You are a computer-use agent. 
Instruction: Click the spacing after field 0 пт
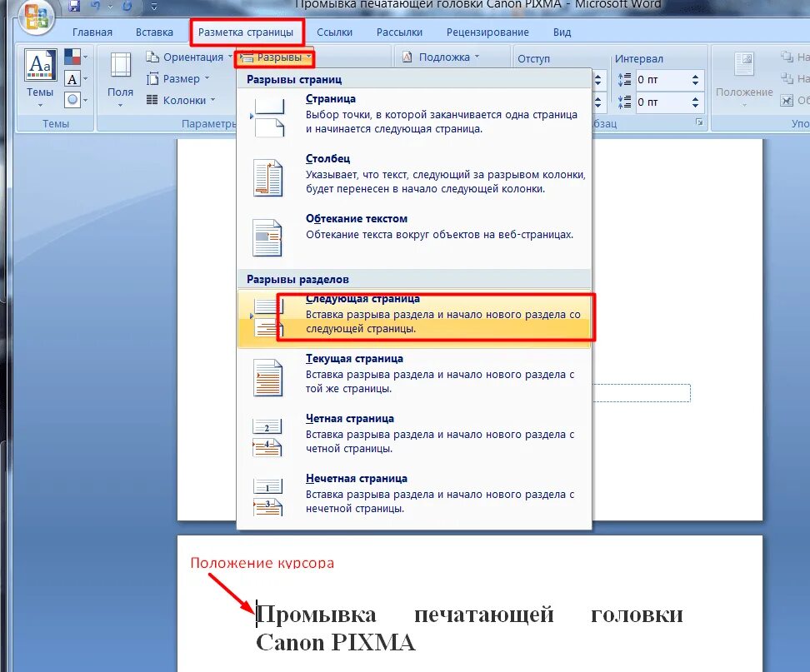pos(661,102)
